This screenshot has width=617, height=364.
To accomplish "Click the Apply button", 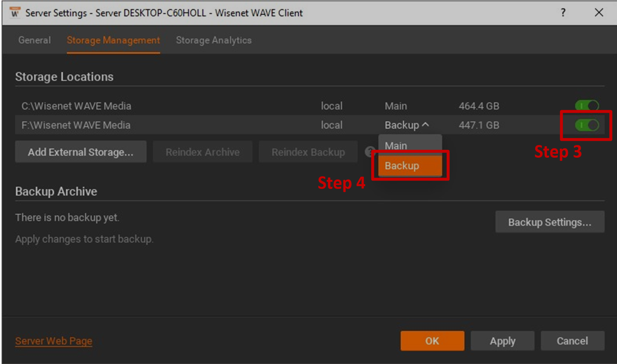I will 503,341.
